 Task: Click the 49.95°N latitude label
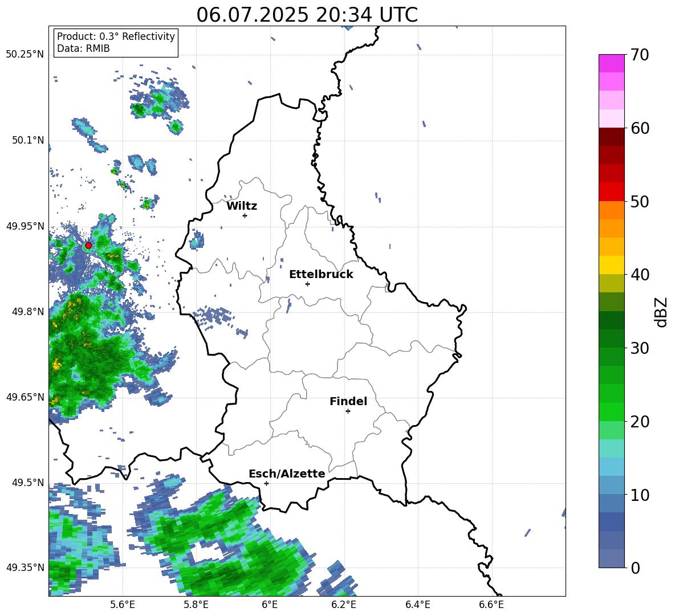point(25,226)
